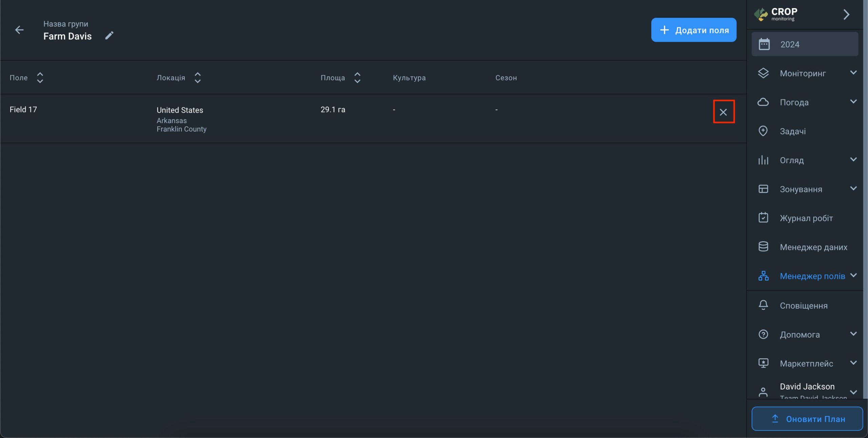This screenshot has width=868, height=438.
Task: Collapse sidebar with right chevron arrow
Action: point(846,14)
